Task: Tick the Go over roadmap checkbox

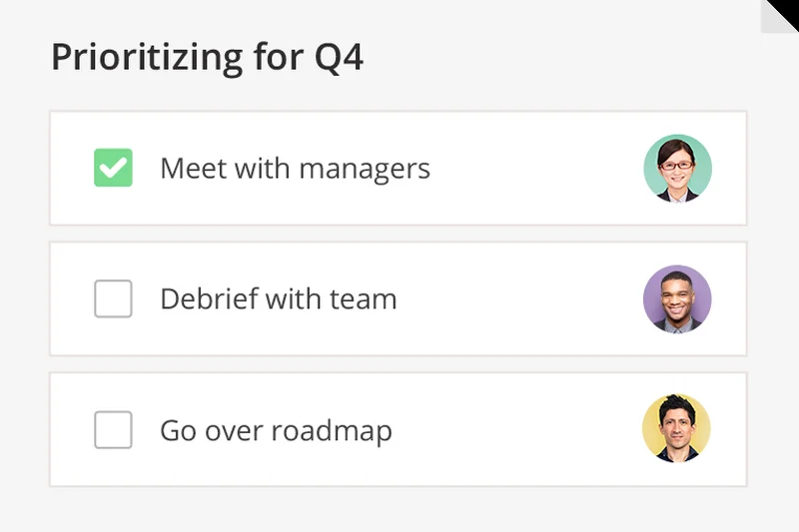Action: [x=113, y=430]
